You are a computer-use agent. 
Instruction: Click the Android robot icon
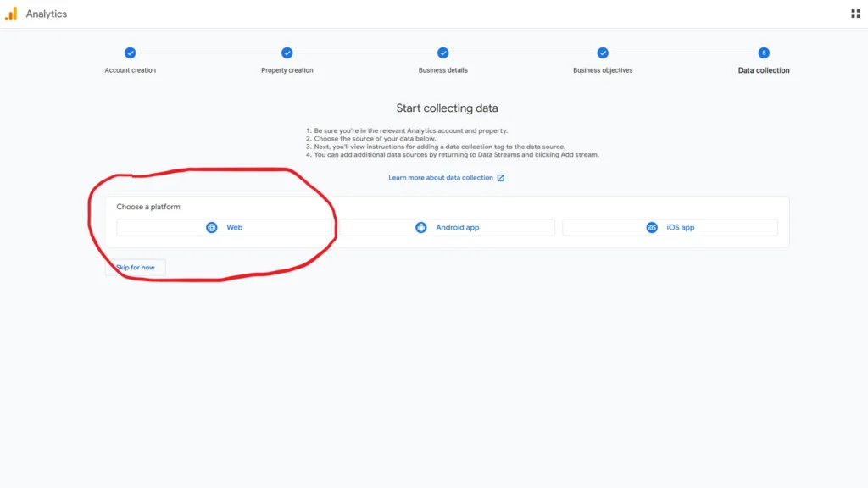click(x=421, y=227)
